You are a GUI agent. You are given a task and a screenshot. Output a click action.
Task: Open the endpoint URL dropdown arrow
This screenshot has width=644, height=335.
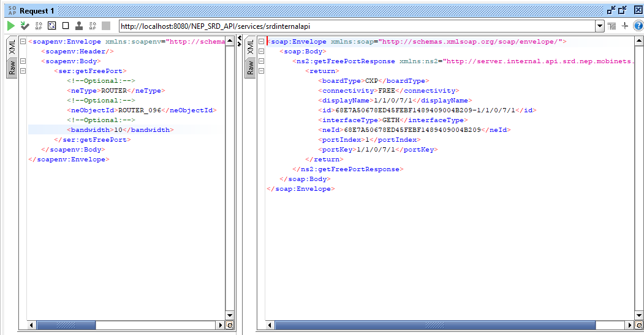tap(600, 26)
